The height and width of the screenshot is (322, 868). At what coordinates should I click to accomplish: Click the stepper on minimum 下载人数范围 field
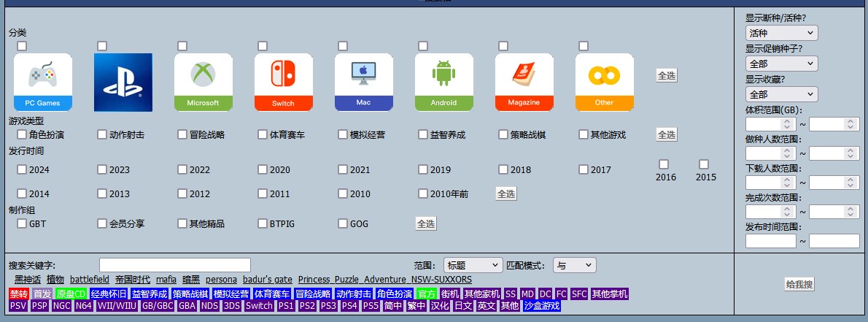(x=788, y=183)
